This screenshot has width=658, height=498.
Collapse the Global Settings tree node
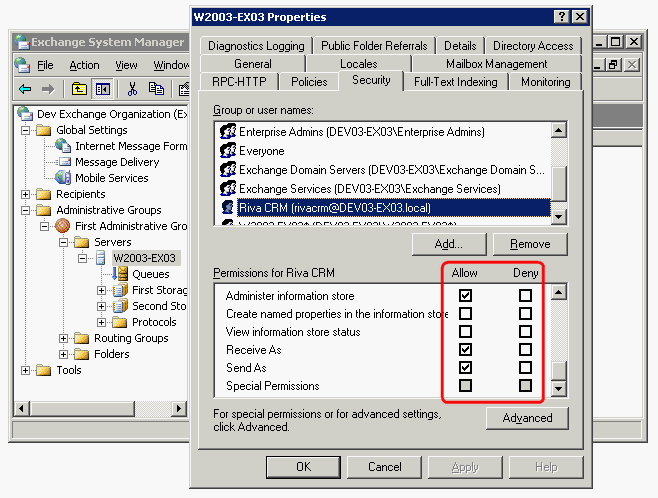tap(26, 130)
